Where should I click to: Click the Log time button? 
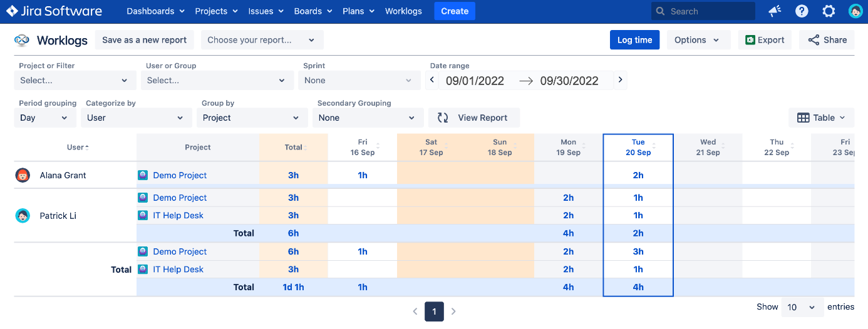[x=634, y=40]
